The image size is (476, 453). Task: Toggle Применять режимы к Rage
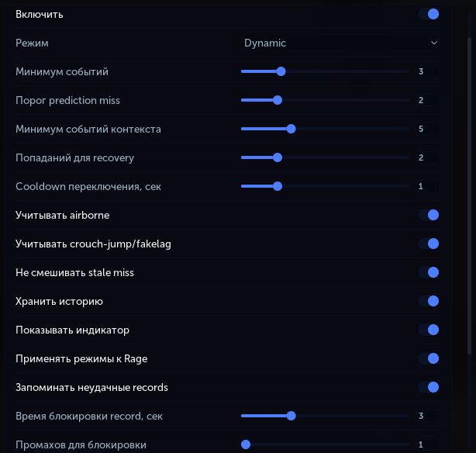[429, 358]
